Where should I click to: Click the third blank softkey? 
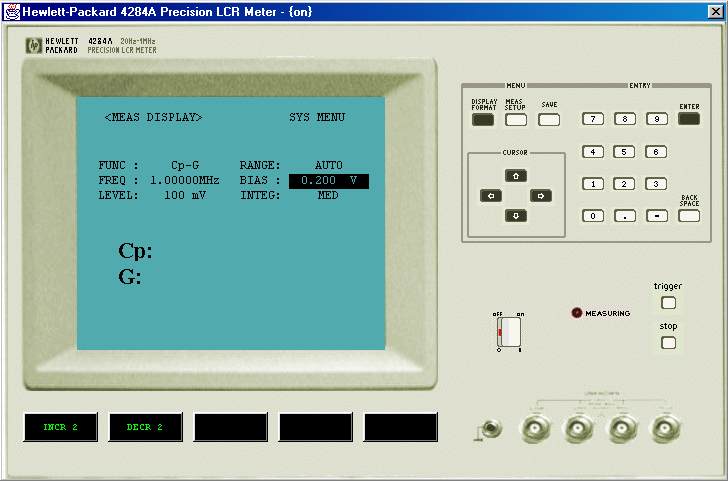pyautogui.click(x=231, y=427)
